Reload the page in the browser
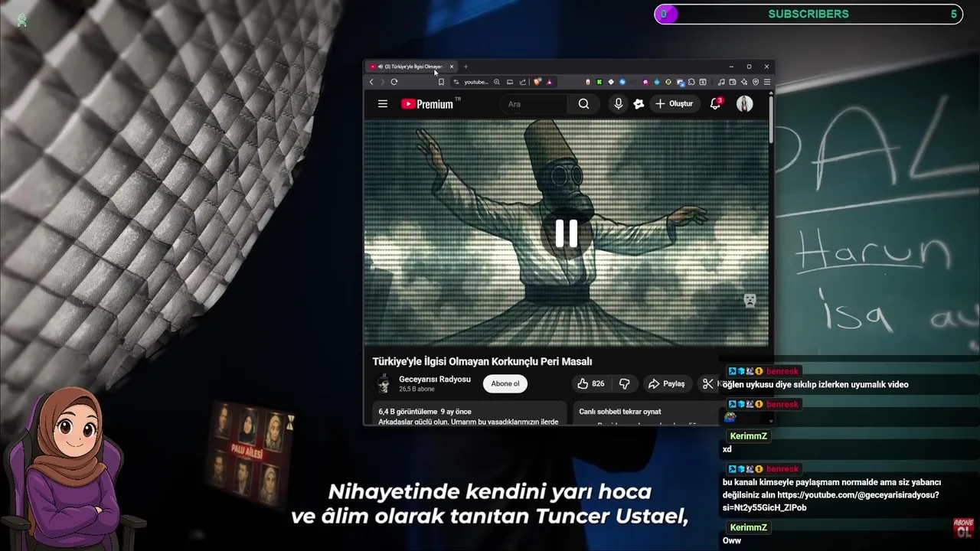Screen dimensions: 980x551 pos(394,82)
